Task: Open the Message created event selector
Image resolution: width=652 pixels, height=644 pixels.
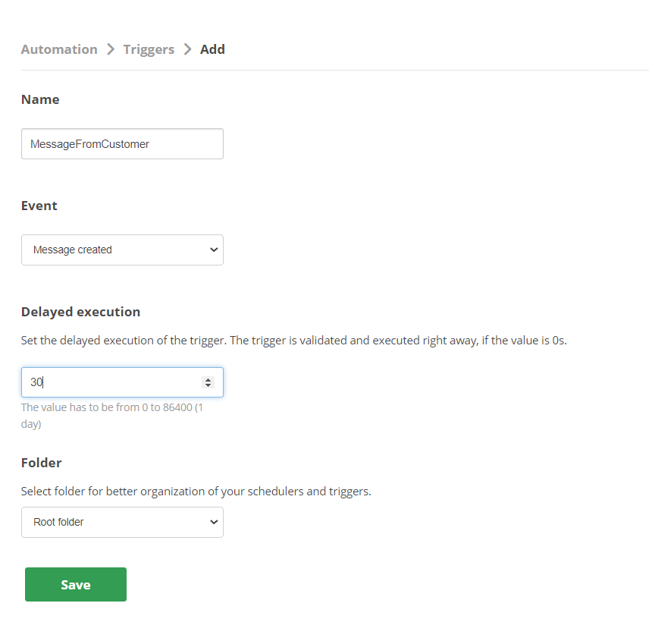Action: [x=122, y=250]
